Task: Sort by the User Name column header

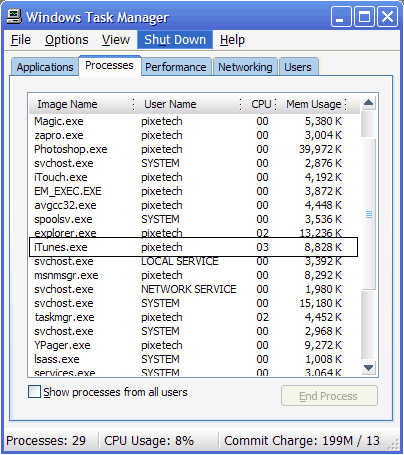Action: (187, 104)
